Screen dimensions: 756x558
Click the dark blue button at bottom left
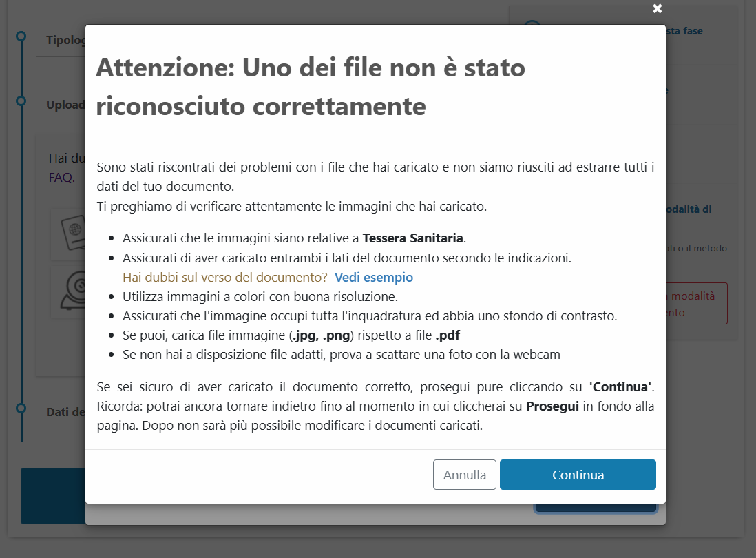tap(52, 496)
